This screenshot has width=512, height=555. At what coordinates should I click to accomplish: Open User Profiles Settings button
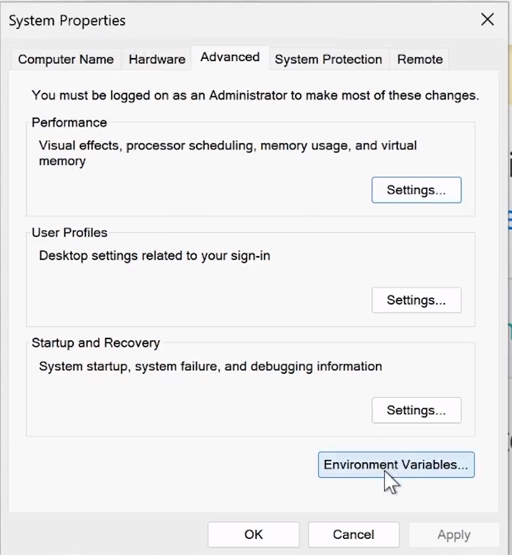416,300
